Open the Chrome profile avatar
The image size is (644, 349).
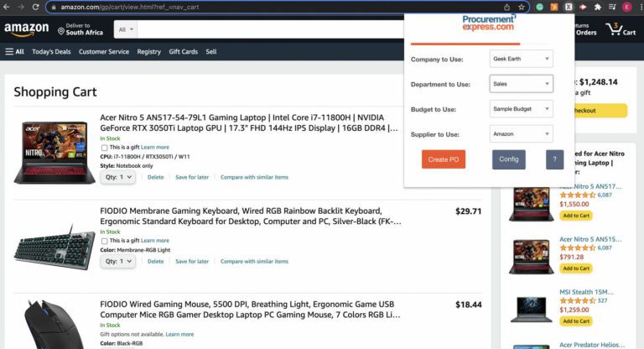[x=626, y=7]
